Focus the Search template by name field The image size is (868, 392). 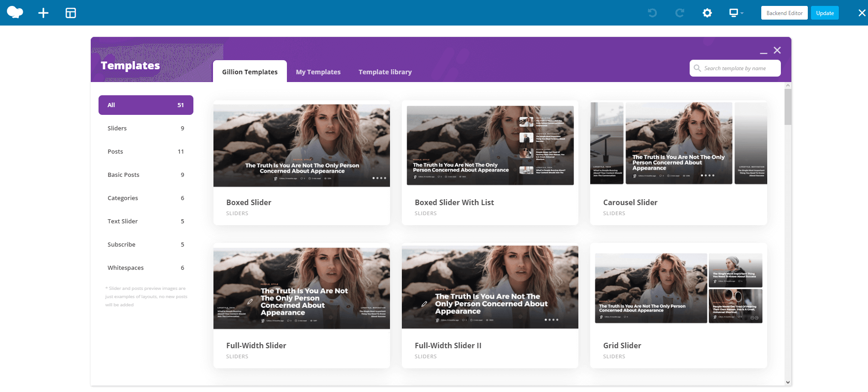coord(735,68)
